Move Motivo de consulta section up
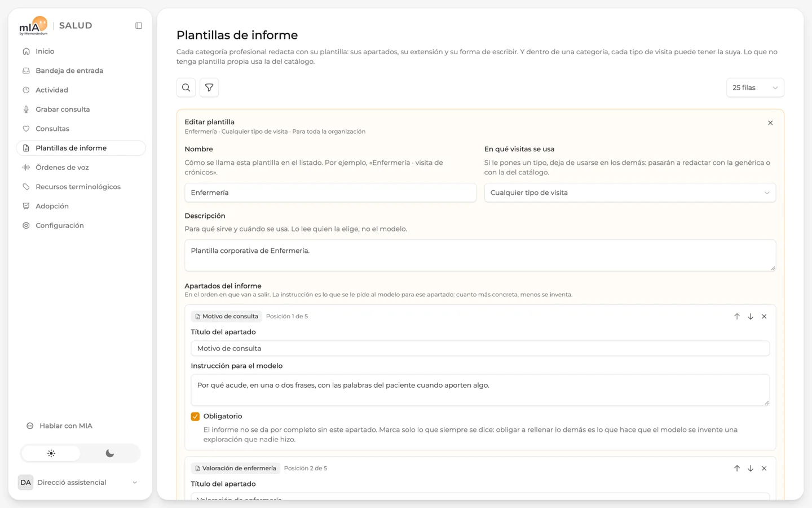Viewport: 812px width, 508px height. pos(737,317)
